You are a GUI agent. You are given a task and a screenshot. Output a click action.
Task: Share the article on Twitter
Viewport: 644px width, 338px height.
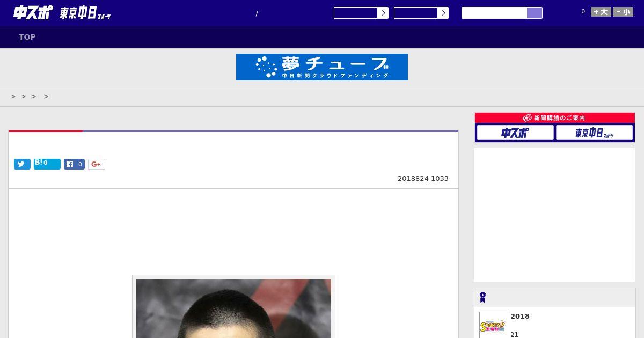point(22,164)
